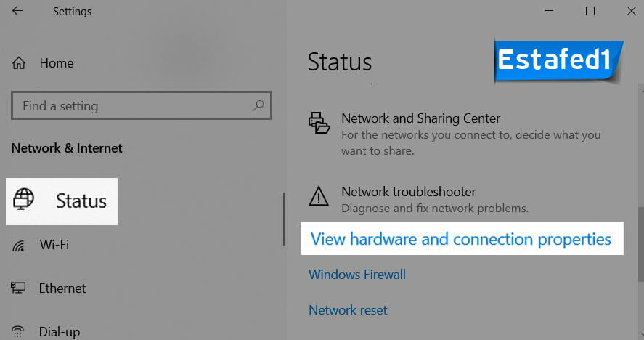Focus the Find a setting field

point(142,105)
